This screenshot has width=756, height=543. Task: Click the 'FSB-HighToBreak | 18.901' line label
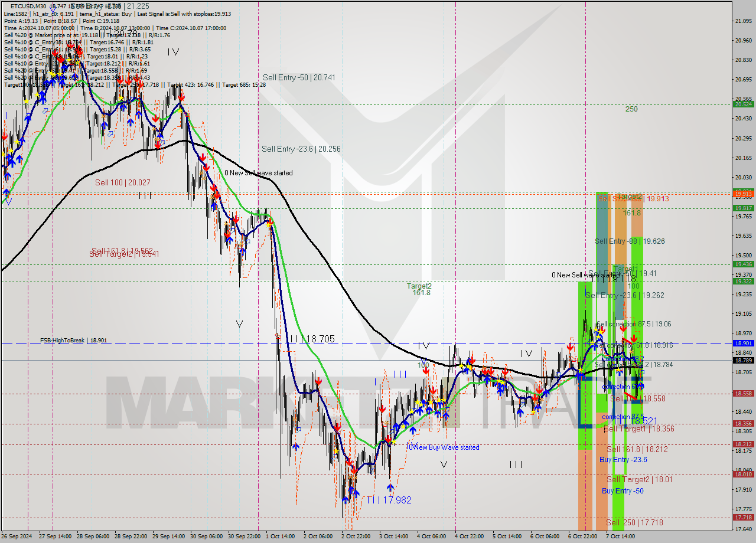coord(73,341)
